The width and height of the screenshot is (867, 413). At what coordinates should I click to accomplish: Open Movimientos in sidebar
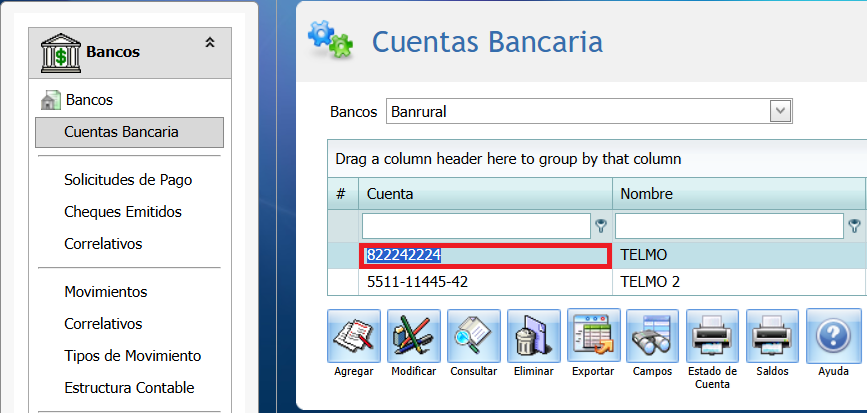tap(106, 291)
